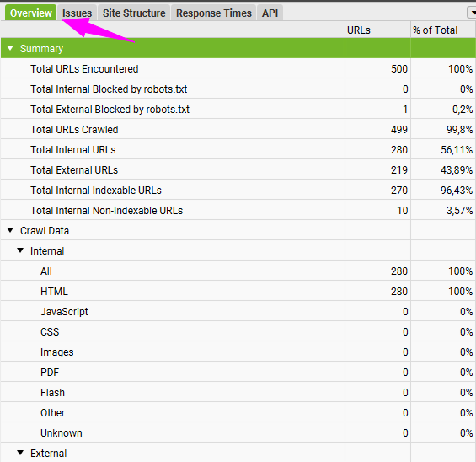Open the Site Structure tab
The width and height of the screenshot is (476, 462).
pos(134,13)
